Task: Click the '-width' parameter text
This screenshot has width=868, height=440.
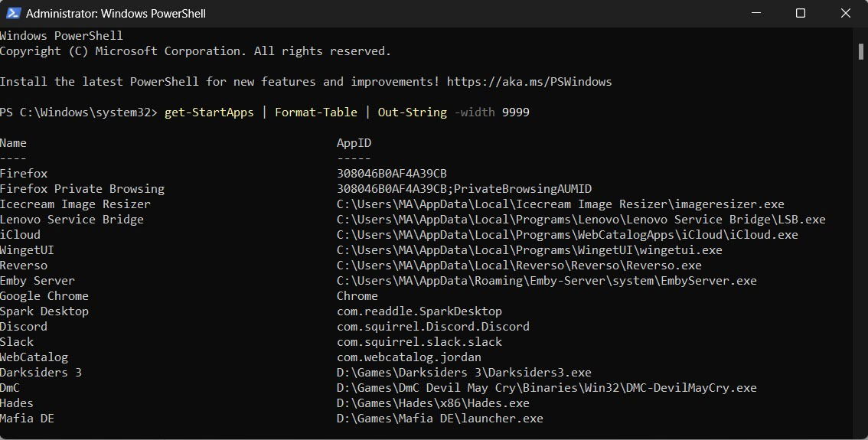Action: click(475, 112)
